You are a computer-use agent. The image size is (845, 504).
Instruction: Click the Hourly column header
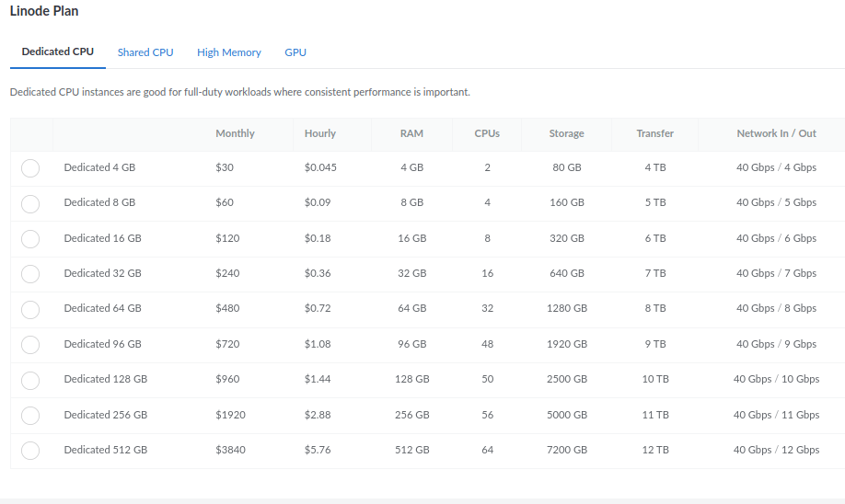pos(320,133)
